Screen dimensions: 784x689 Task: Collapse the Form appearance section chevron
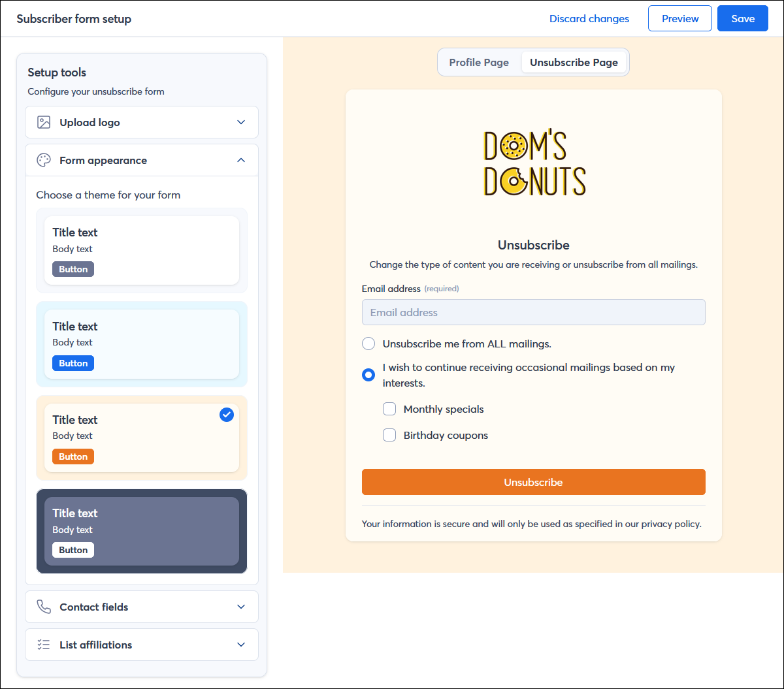coord(241,160)
